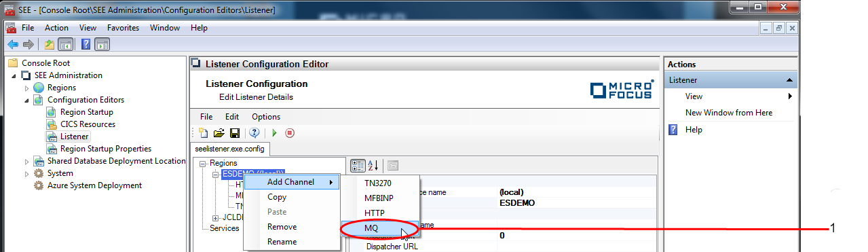Expand the System tree node
The height and width of the screenshot is (252, 868).
coord(27,173)
